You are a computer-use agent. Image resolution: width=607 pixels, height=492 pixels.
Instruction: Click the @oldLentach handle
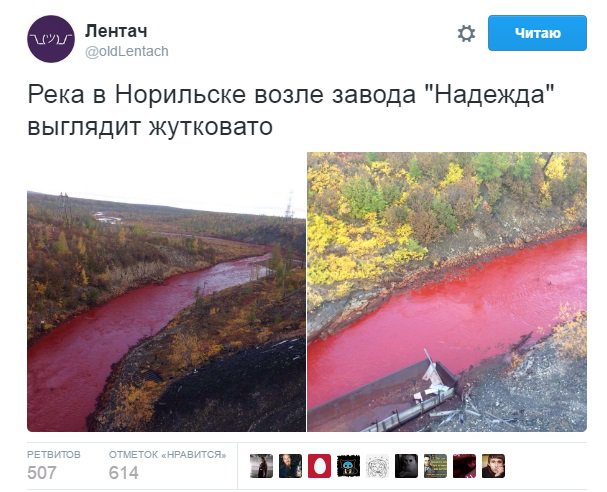click(x=127, y=51)
